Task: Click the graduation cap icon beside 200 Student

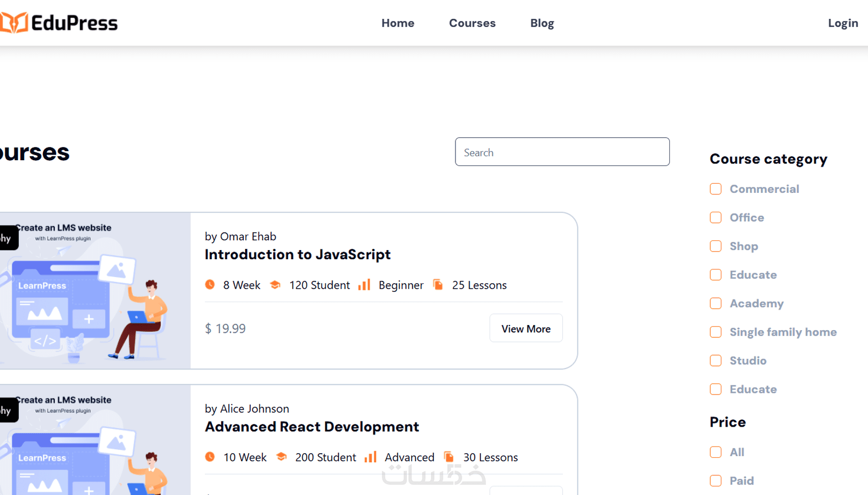Action: [281, 457]
